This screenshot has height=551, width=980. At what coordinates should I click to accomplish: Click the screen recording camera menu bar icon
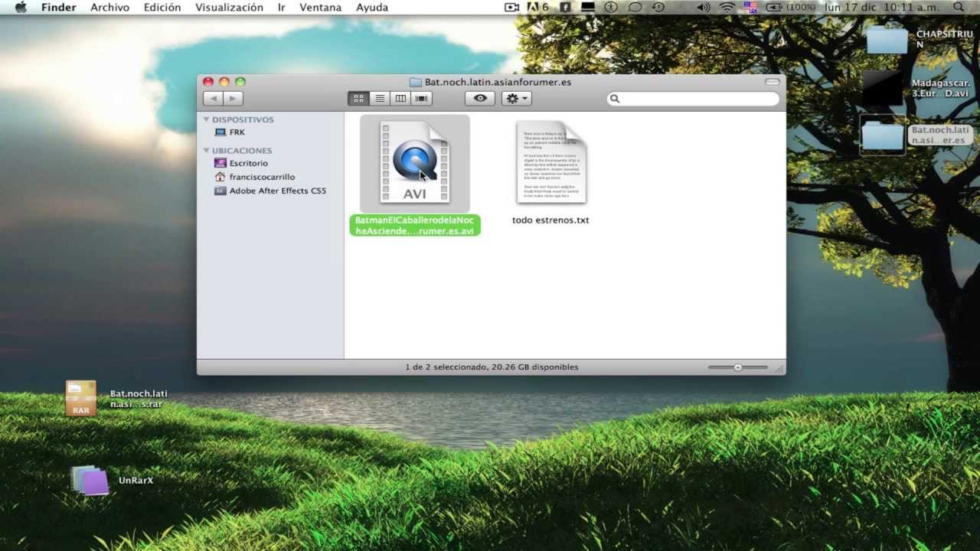click(511, 8)
